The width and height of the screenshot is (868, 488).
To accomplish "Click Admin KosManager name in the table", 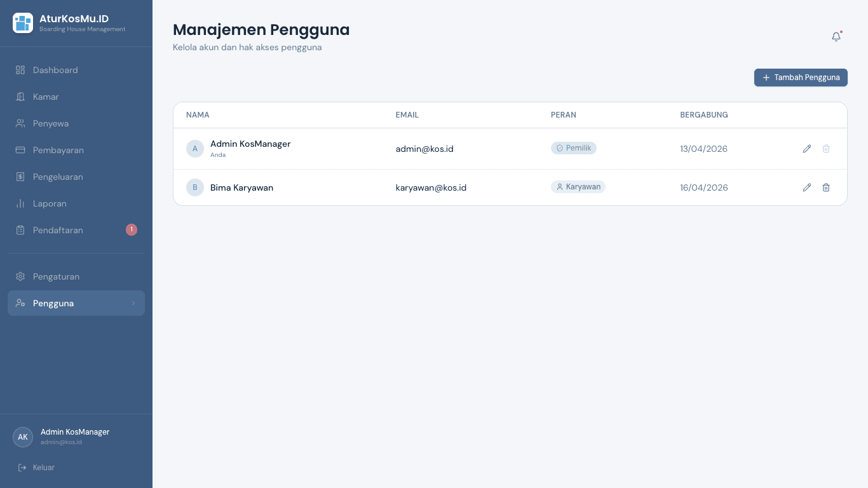I will click(x=250, y=144).
